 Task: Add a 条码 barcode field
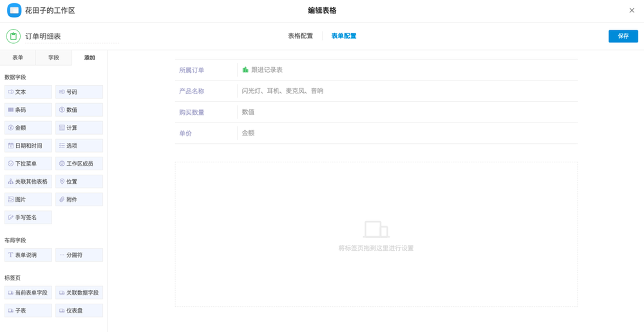[28, 110]
